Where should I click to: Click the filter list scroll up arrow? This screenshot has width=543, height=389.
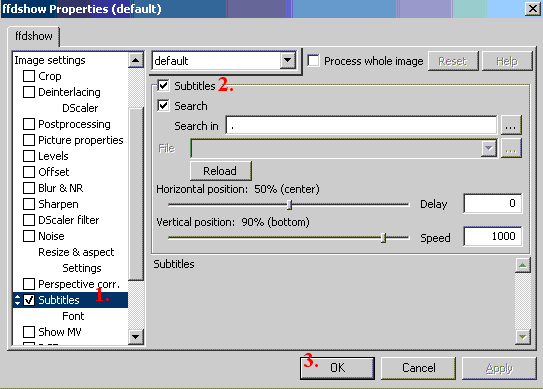click(136, 60)
